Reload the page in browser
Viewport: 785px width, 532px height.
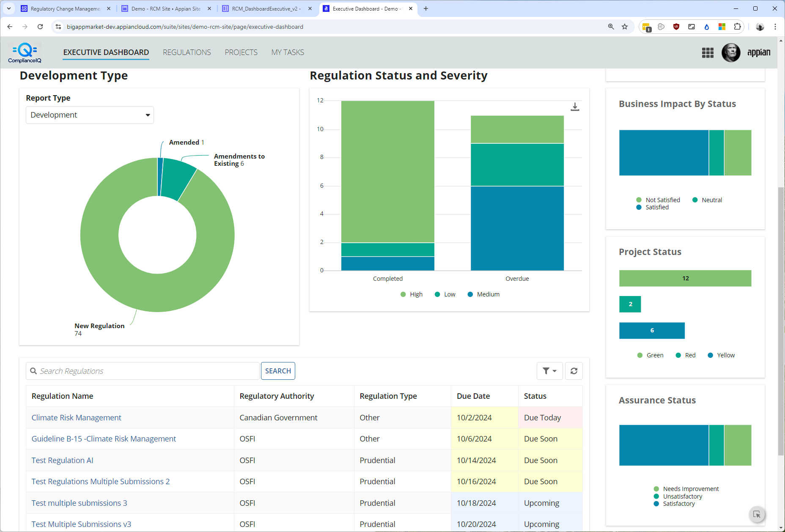[x=40, y=27]
